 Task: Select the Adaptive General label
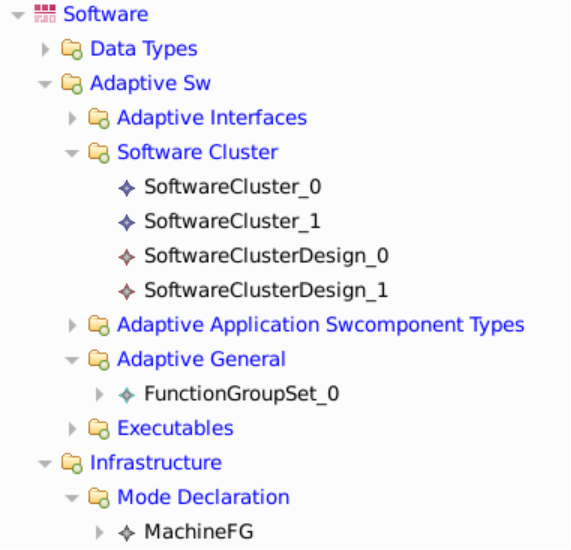pyautogui.click(x=201, y=359)
